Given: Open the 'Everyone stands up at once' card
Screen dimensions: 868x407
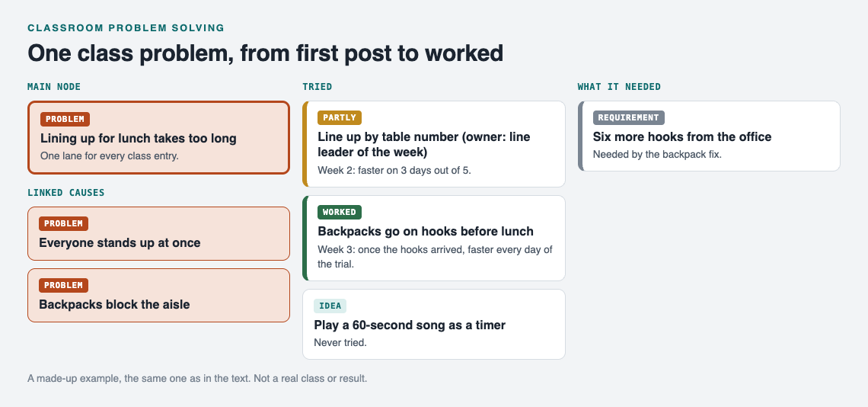Looking at the screenshot, I should coord(158,233).
